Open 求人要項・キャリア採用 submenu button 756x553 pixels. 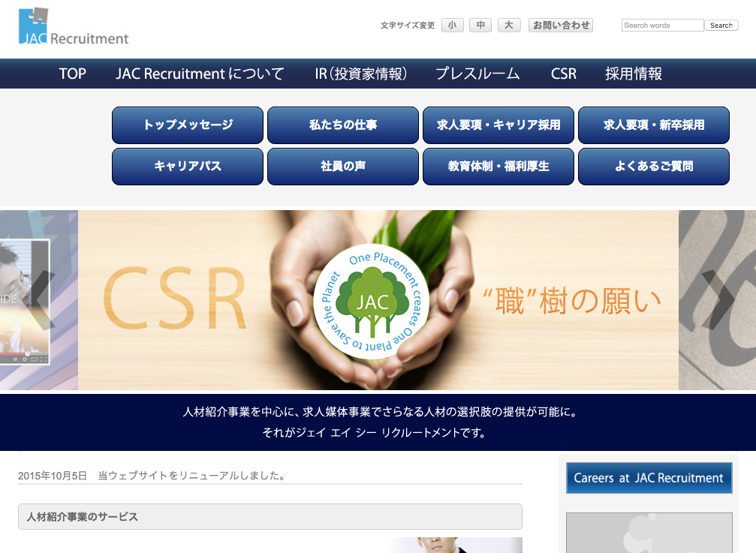coord(498,125)
